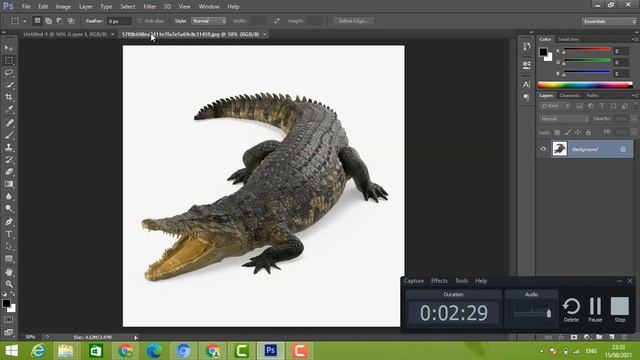Select the Zoom tool in toolbox
This screenshot has height=360, width=640.
tap(9, 284)
